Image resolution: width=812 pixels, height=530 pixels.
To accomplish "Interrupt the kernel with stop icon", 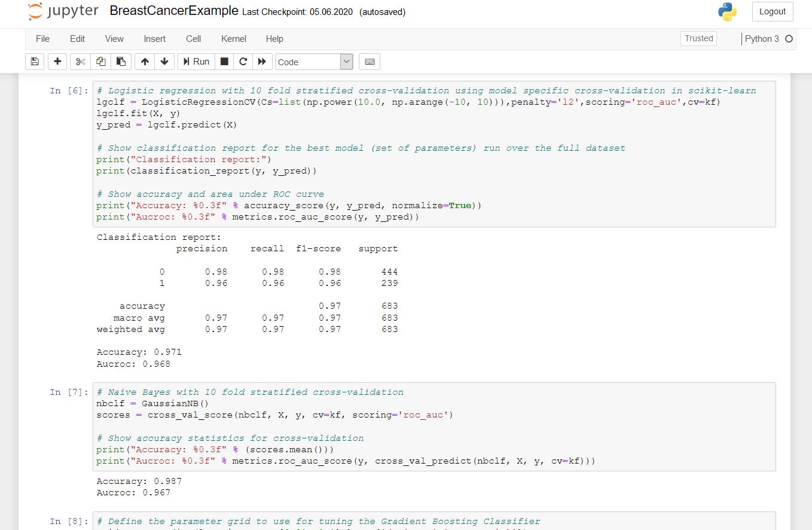I will (224, 62).
